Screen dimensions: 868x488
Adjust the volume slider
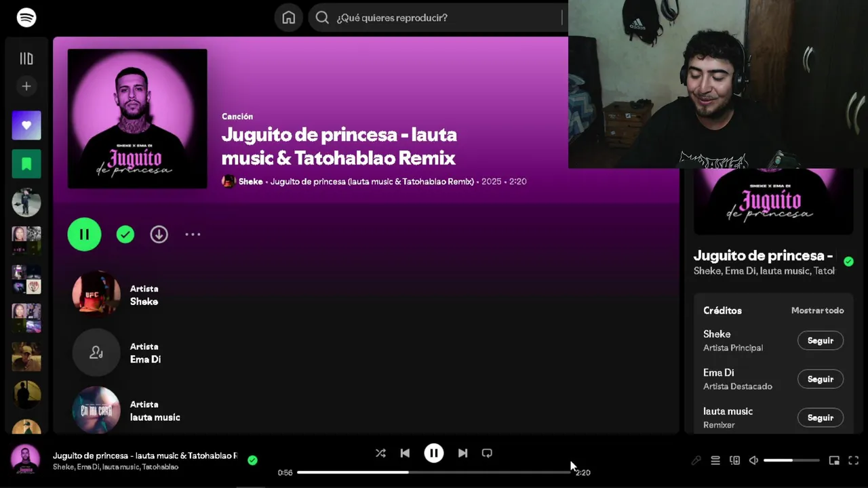tap(791, 460)
